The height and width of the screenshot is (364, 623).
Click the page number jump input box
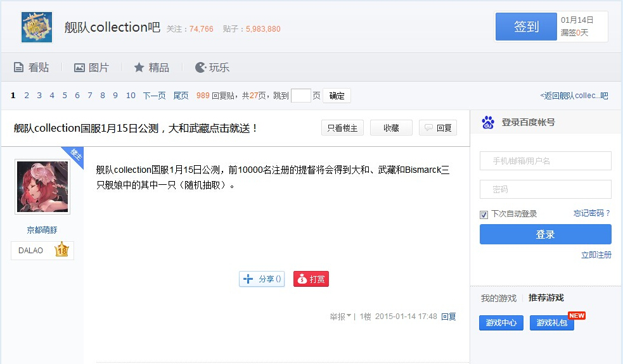coord(300,96)
